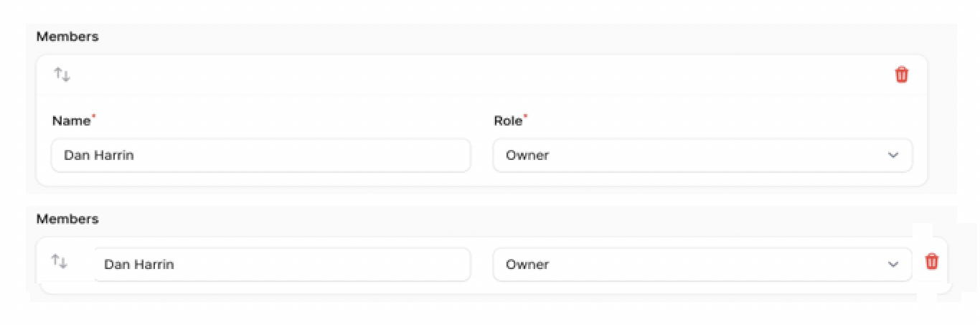Click the Dan Harrin text below Name label

coord(99,156)
